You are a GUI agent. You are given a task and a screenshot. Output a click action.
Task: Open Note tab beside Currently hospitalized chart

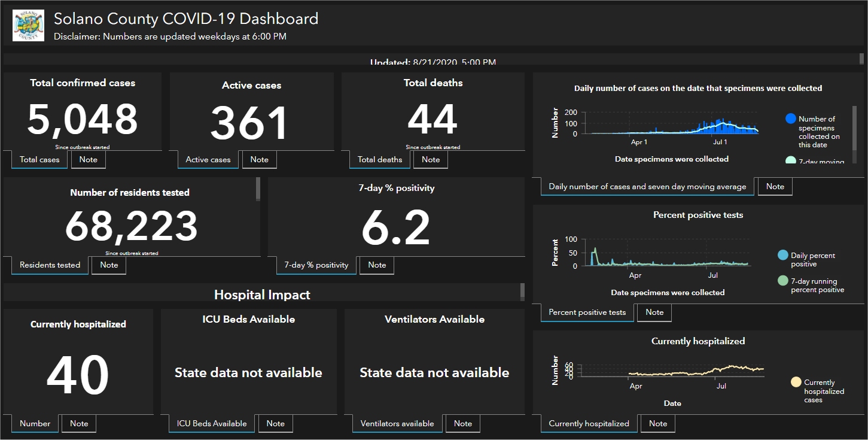657,423
